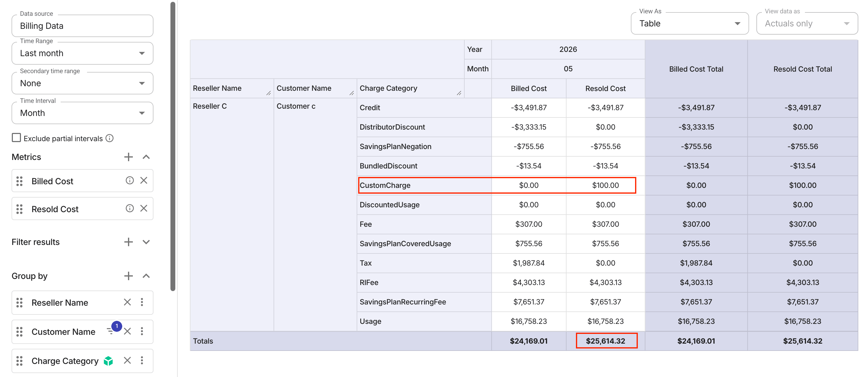Show info for Billed Cost metric
The width and height of the screenshot is (868, 377).
130,180
